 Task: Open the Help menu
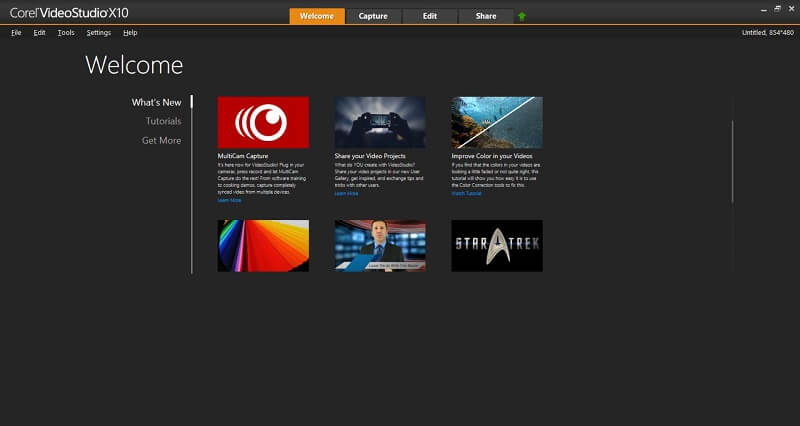tap(130, 33)
